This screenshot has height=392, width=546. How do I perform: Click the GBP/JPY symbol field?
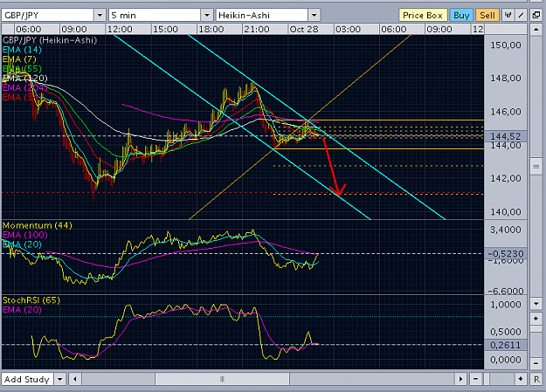pos(48,15)
